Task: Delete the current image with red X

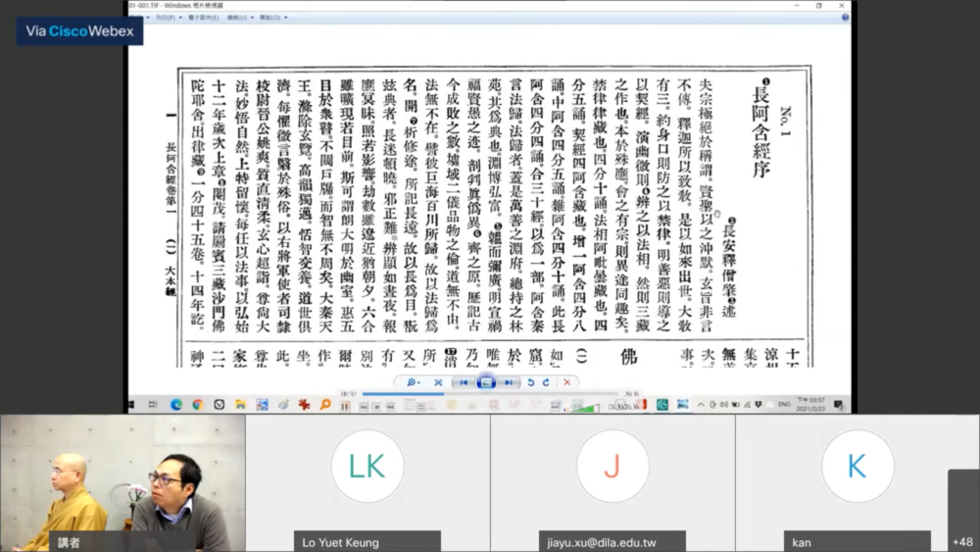Action: click(566, 382)
